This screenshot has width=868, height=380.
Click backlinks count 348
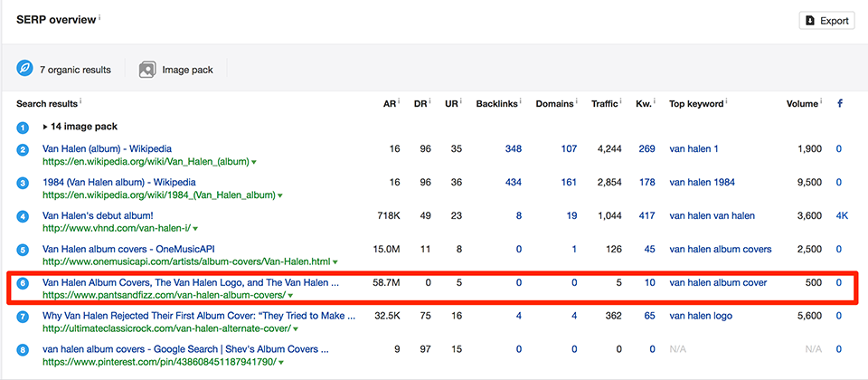pos(514,148)
